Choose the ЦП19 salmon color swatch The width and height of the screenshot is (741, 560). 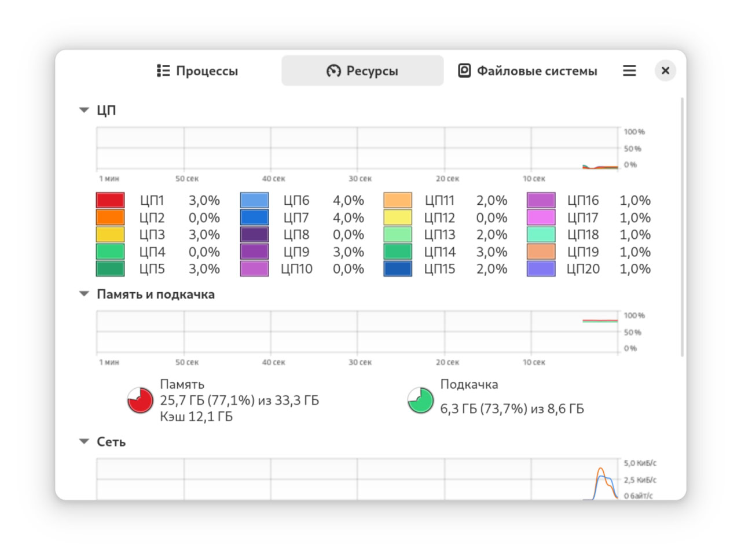coord(541,252)
